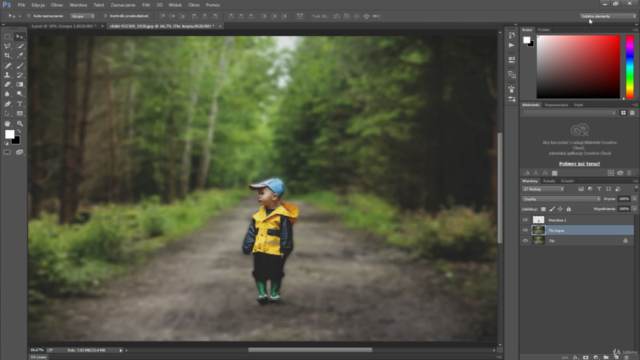Viewport: 640px width, 360px height.
Task: Select the Hand tool
Action: 7,124
